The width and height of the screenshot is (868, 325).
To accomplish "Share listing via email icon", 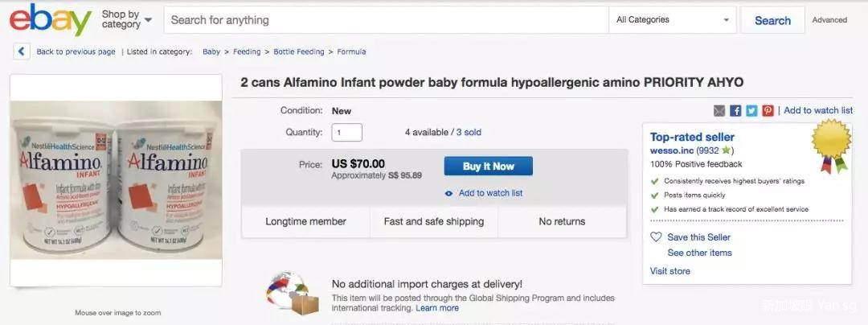I will [x=719, y=111].
